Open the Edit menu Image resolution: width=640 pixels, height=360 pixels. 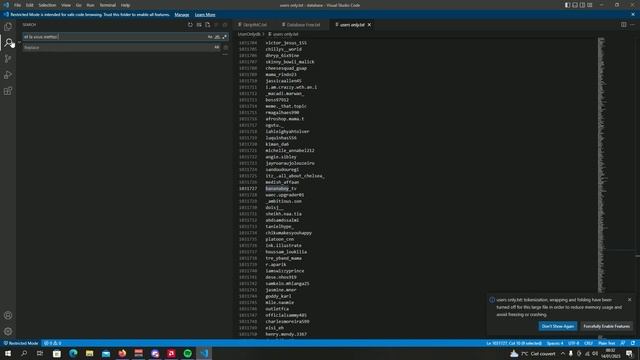coord(30,5)
